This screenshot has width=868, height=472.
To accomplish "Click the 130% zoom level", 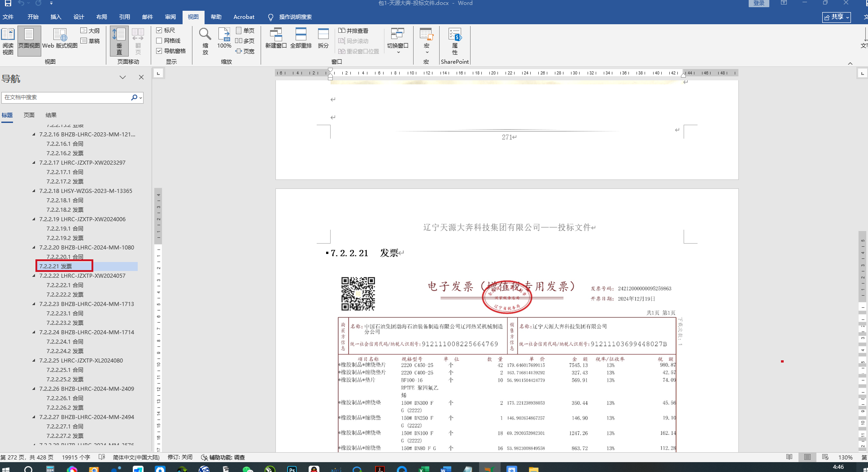I will click(845, 457).
